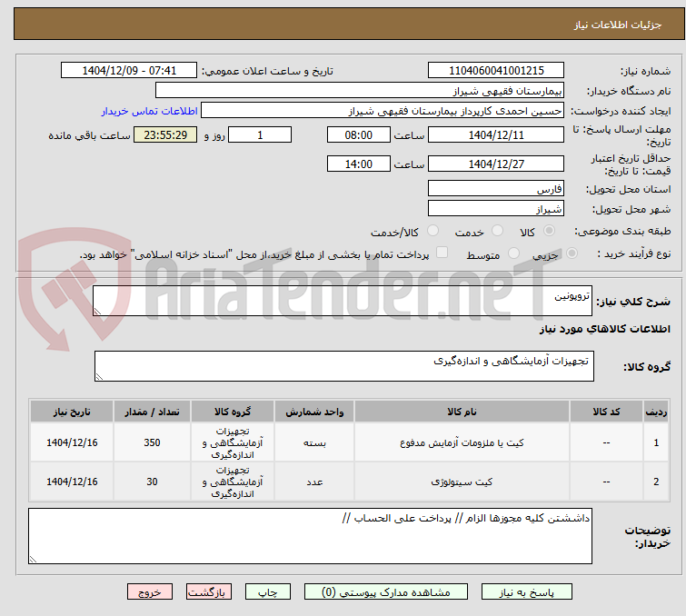Click the کد کالا column header
This screenshot has height=616, width=686.
(x=606, y=412)
